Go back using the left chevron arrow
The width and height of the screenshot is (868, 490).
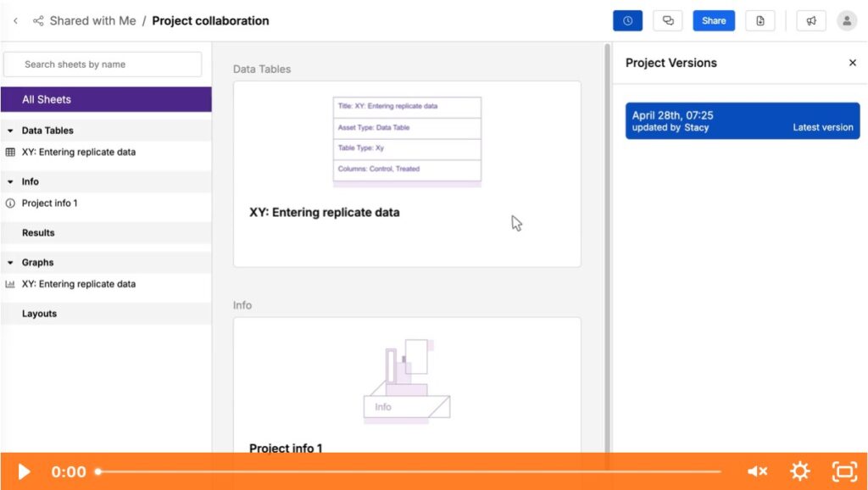click(x=15, y=21)
